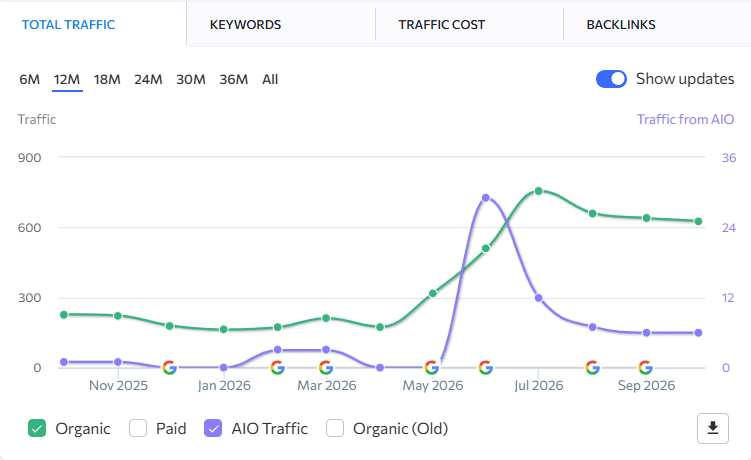Image resolution: width=751 pixels, height=460 pixels.
Task: Toggle the Show updates switch
Action: tap(611, 79)
